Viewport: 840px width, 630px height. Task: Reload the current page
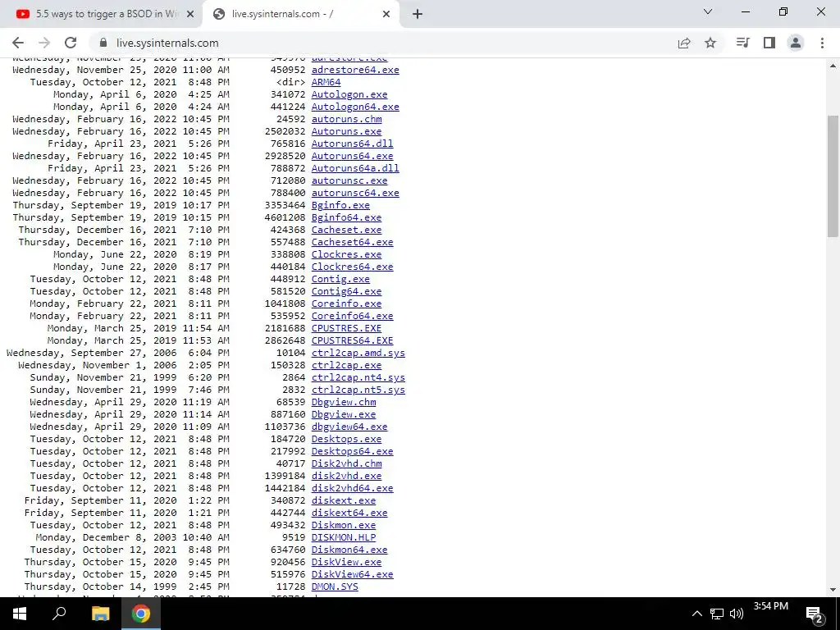(71, 43)
